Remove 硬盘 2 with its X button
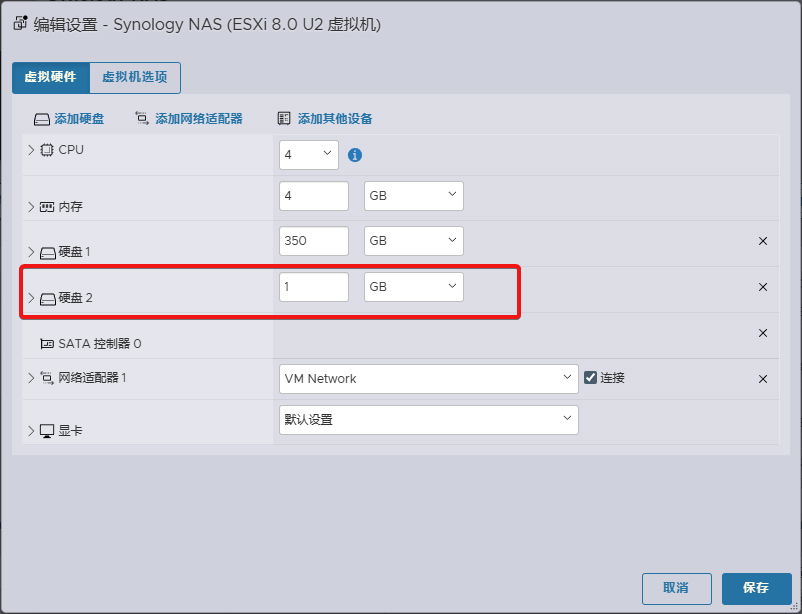The width and height of the screenshot is (802, 614). 763,287
